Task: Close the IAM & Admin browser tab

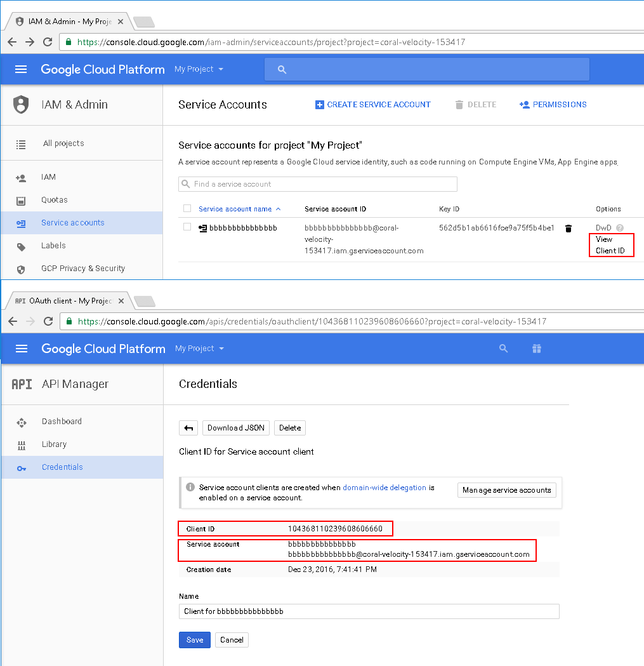Action: [x=121, y=22]
